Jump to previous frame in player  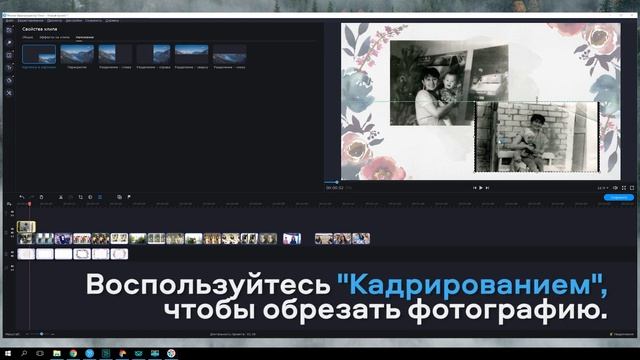[474, 188]
